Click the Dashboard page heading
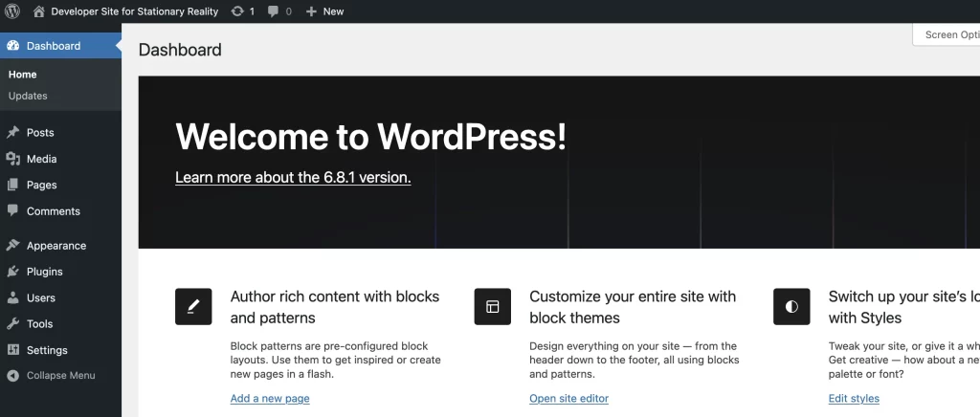 point(180,50)
